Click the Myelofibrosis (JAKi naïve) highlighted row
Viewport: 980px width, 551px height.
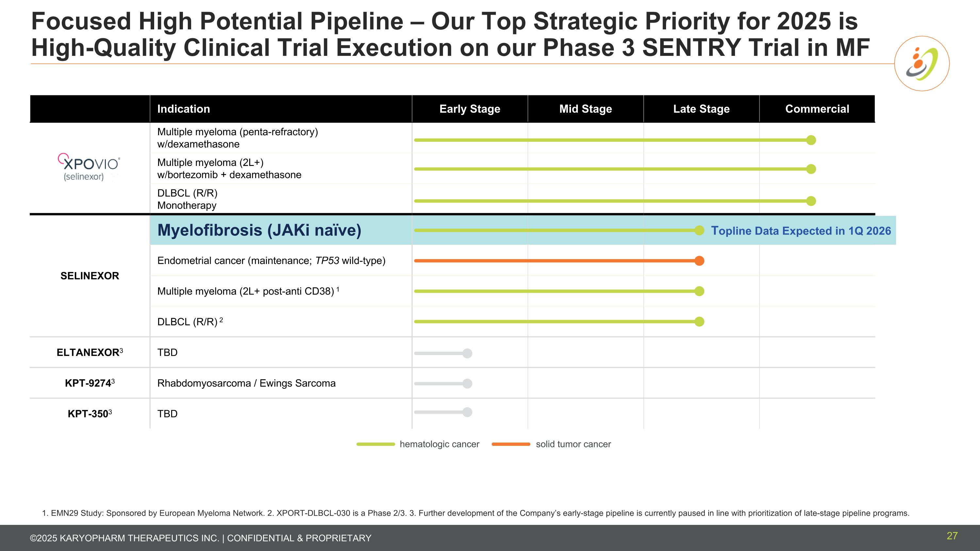259,231
